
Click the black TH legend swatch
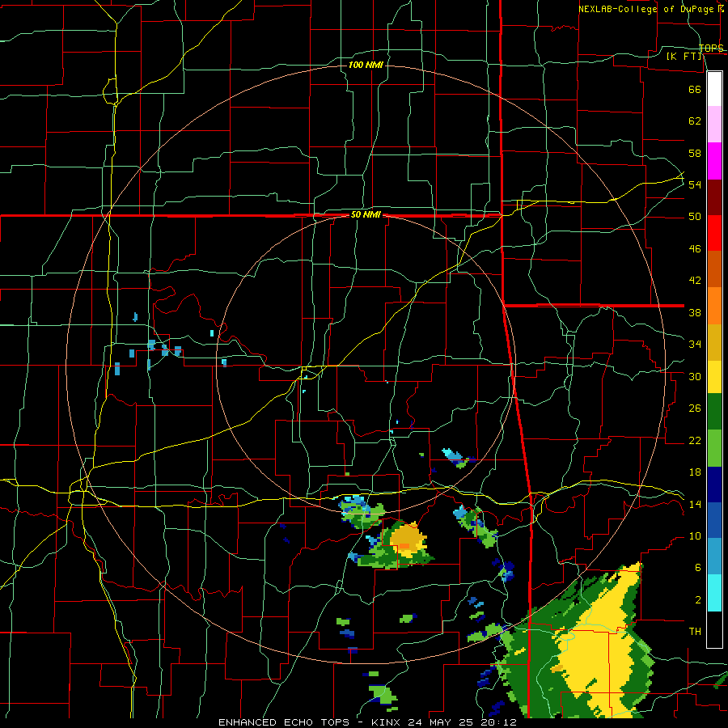714,629
